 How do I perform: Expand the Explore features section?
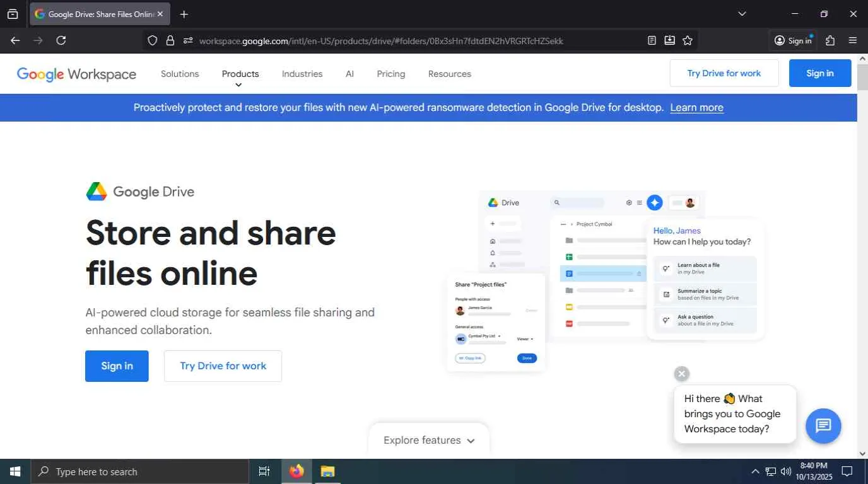coord(429,441)
